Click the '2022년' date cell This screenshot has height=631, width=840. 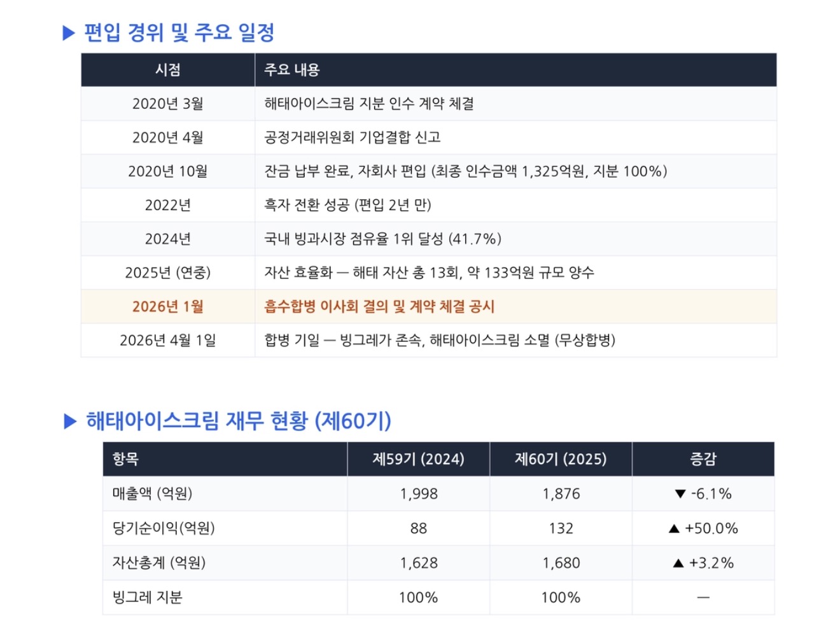pos(168,205)
